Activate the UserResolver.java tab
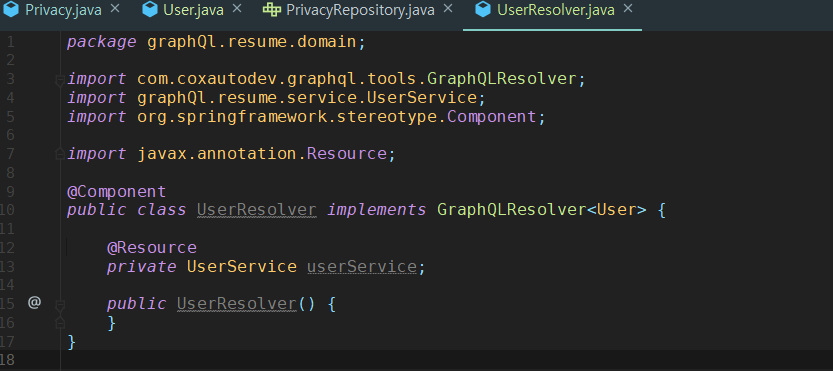 [x=555, y=10]
